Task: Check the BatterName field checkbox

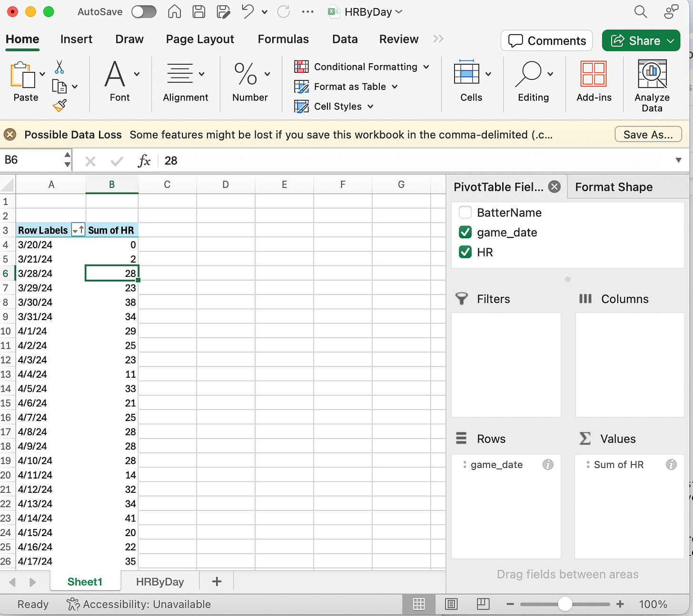Action: coord(465,212)
